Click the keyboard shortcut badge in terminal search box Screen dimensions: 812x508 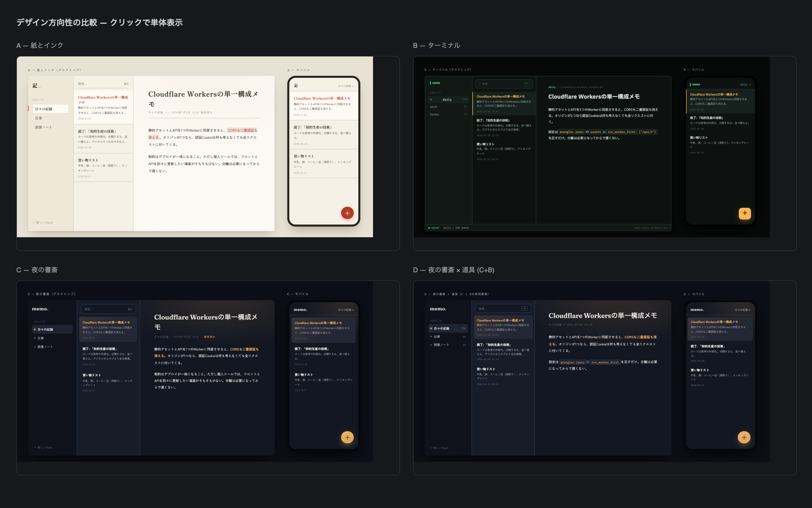point(526,84)
